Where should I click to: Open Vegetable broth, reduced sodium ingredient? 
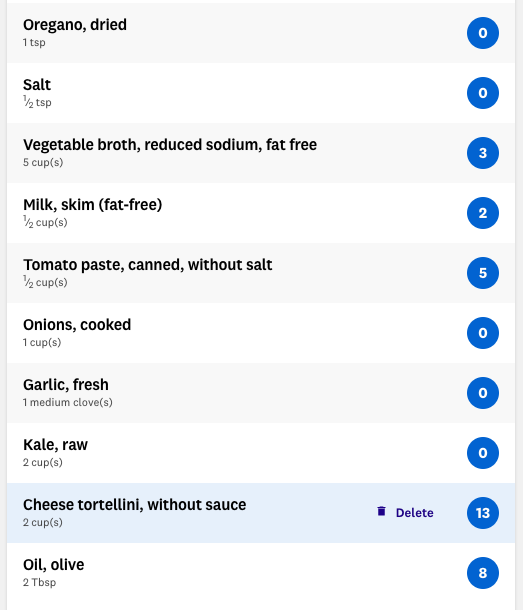261,153
